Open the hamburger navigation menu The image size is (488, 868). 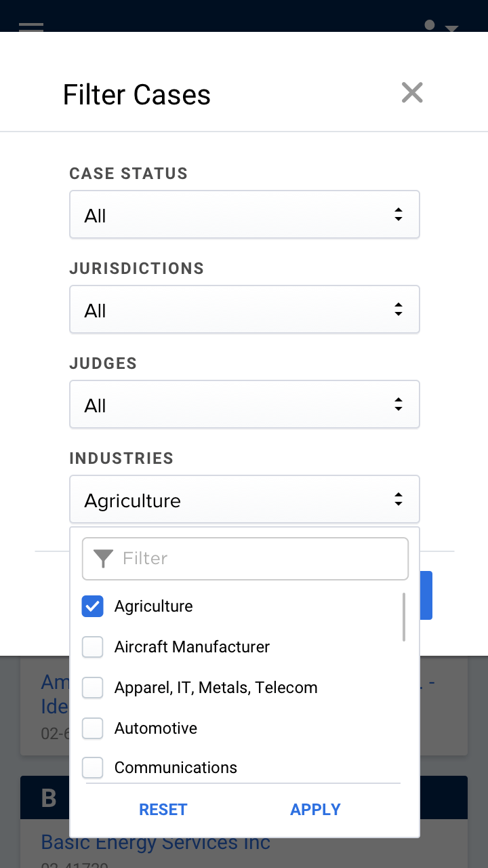31,28
